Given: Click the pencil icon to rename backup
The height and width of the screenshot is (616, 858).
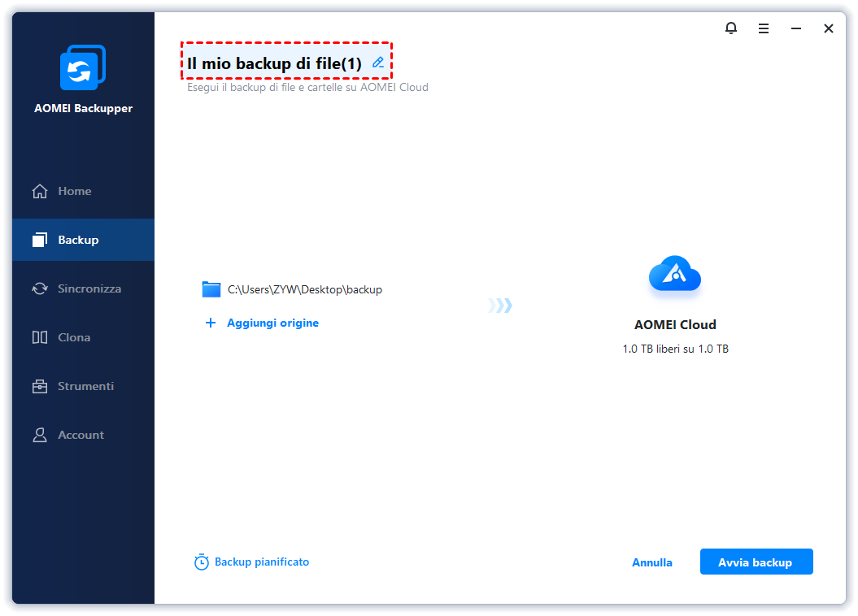Looking at the screenshot, I should point(378,63).
